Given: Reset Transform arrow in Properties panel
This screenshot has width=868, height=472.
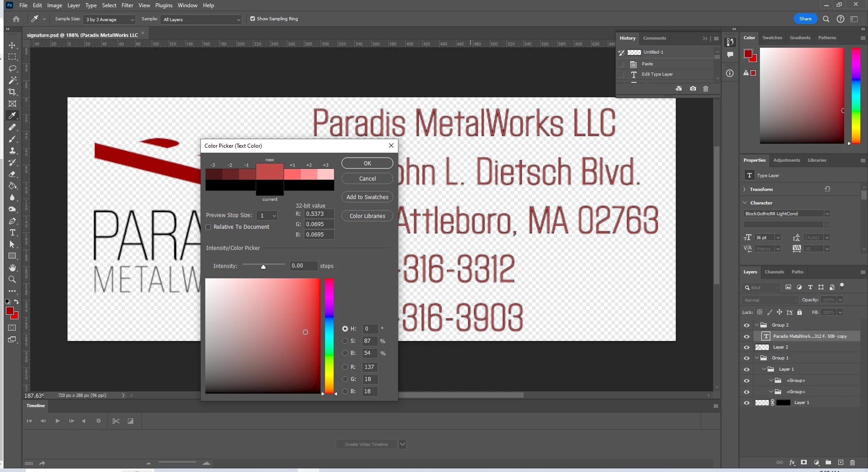Looking at the screenshot, I should tap(827, 189).
